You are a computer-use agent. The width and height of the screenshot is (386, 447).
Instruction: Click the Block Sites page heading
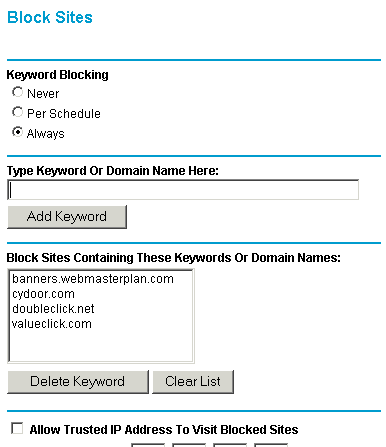(50, 17)
